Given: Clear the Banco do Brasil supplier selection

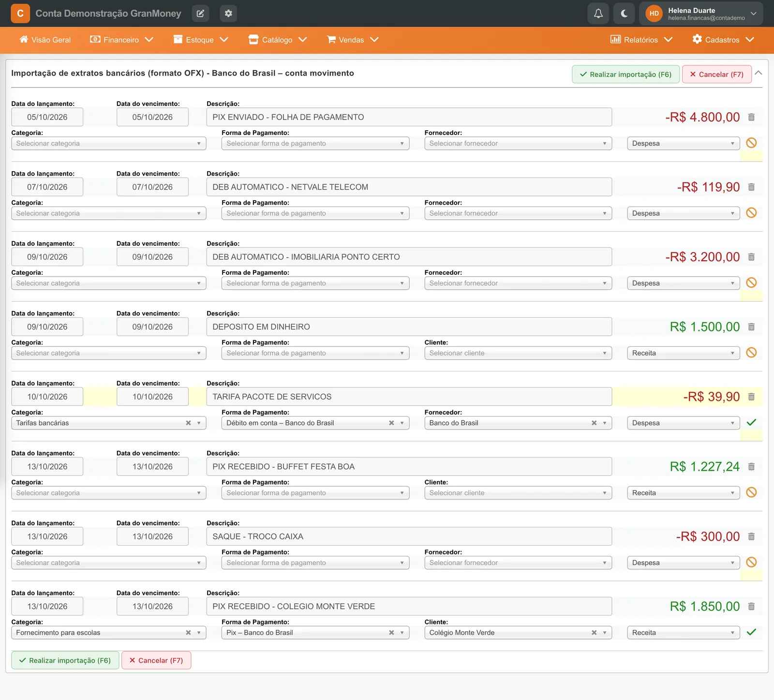Looking at the screenshot, I should 594,423.
